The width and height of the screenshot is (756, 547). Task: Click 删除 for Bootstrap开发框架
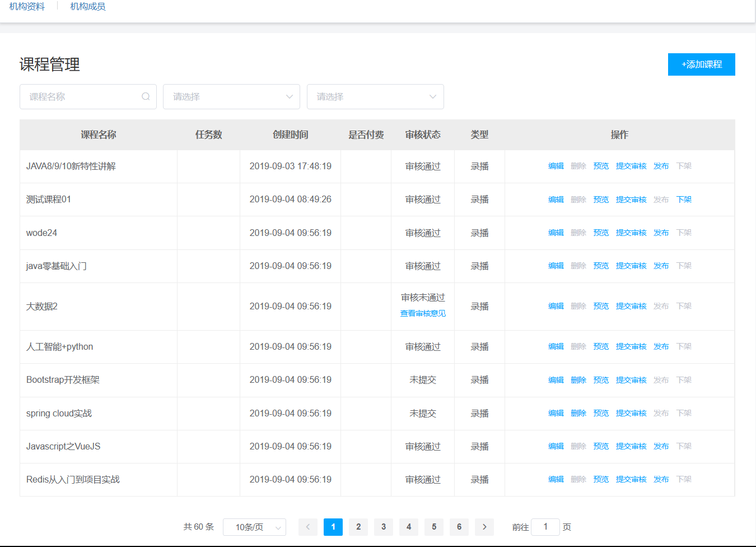click(578, 380)
